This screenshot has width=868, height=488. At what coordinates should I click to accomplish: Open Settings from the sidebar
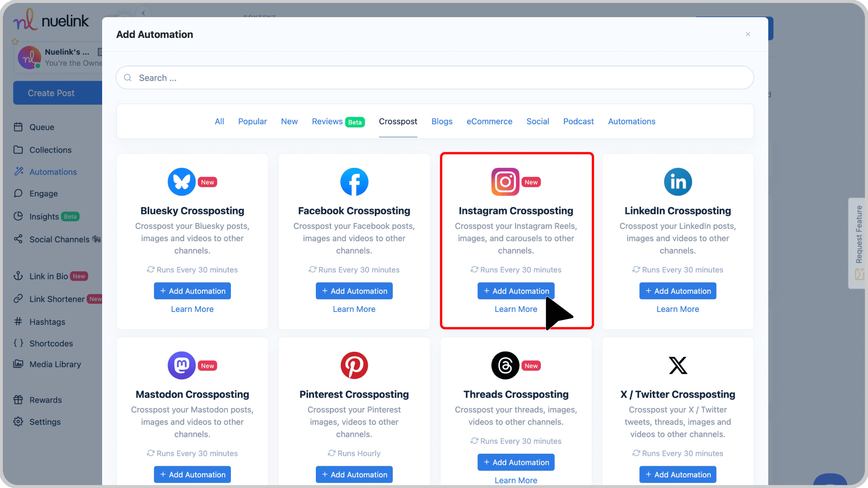45,422
